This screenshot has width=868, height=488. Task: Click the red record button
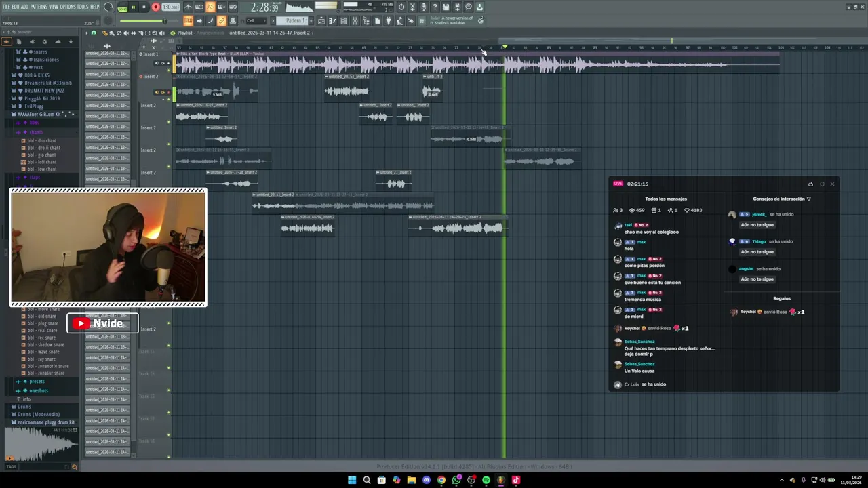point(155,7)
